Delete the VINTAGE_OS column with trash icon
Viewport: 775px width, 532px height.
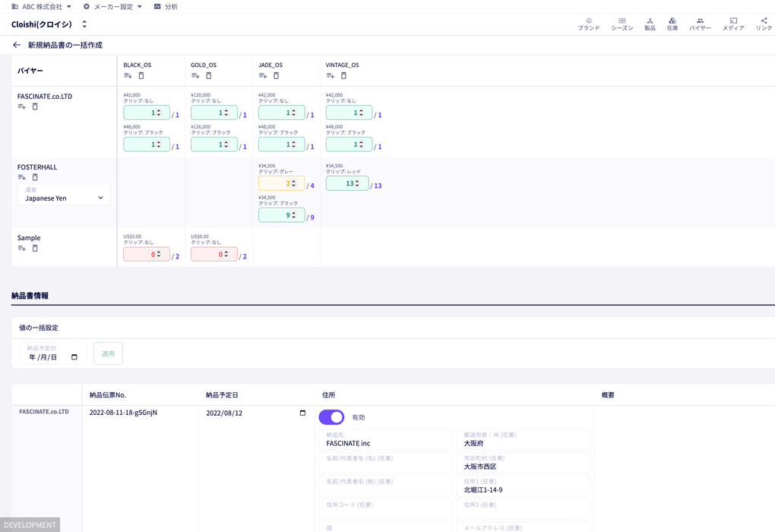343,76
